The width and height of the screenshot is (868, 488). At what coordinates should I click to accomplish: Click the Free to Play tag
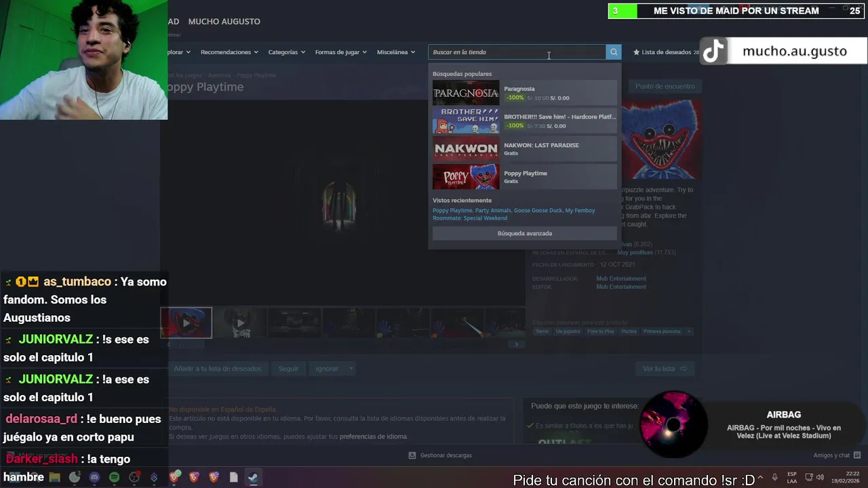click(601, 331)
